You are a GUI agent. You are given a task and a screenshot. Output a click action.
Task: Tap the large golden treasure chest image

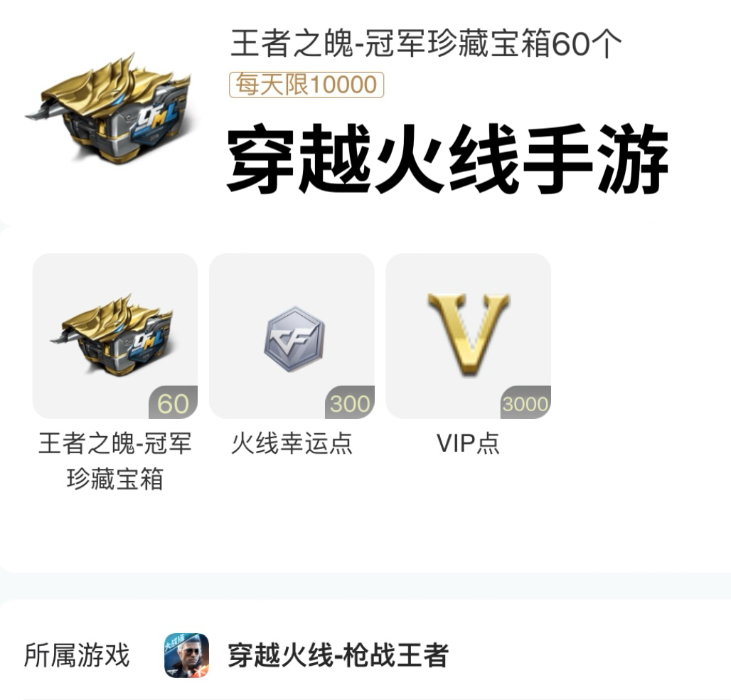click(x=108, y=109)
